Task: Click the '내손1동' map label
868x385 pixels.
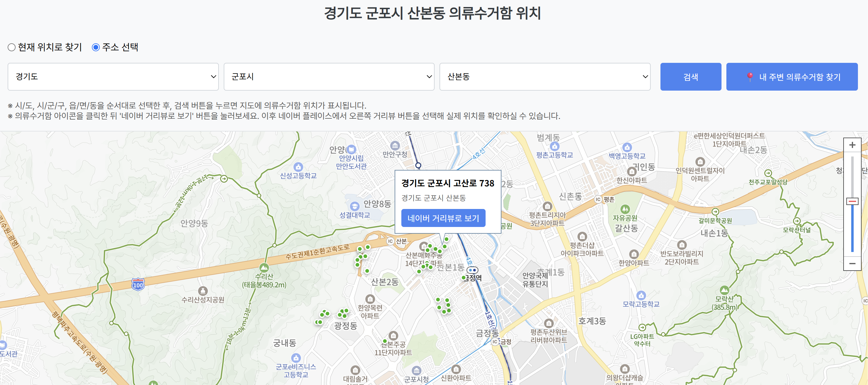Action: pos(714,233)
